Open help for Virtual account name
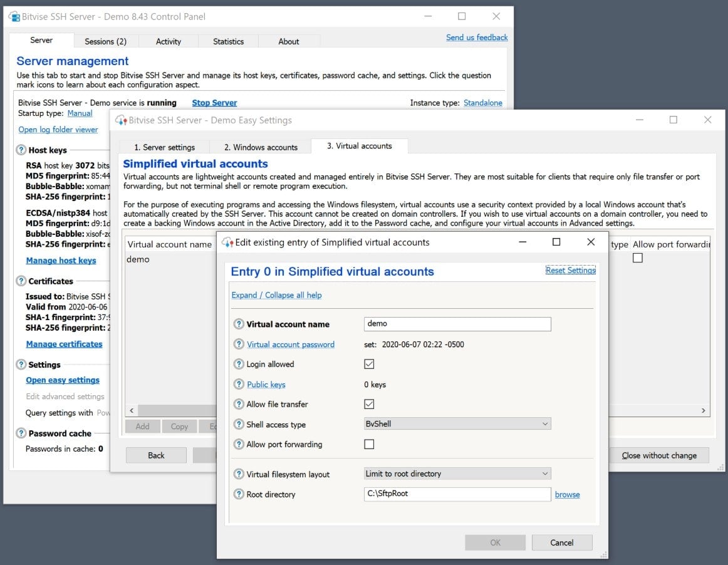 239,324
